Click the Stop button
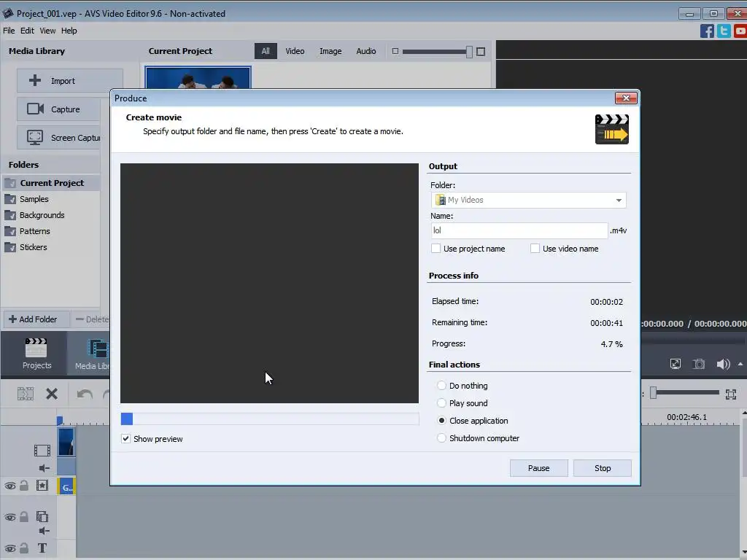Image resolution: width=747 pixels, height=560 pixels. click(x=602, y=468)
